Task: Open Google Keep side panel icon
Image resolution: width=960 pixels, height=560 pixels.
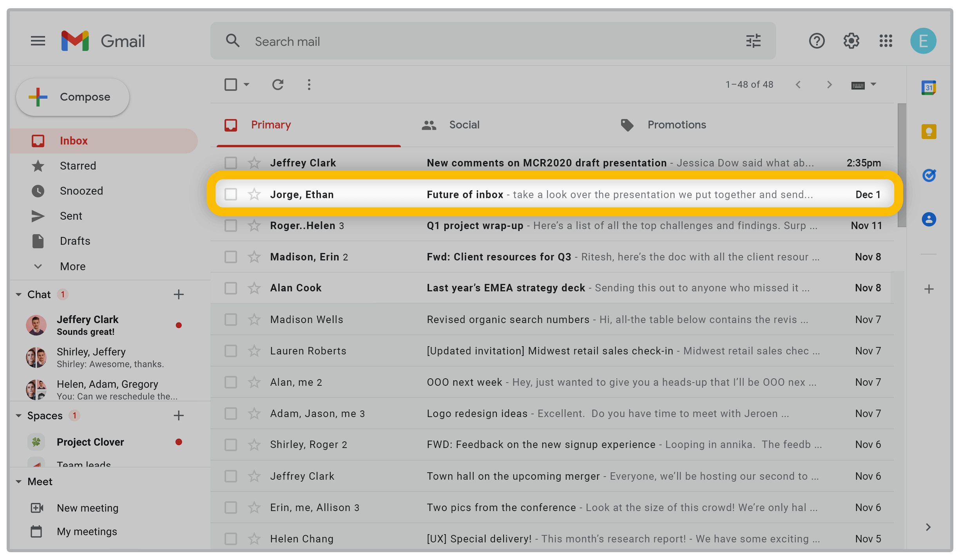Action: (x=928, y=132)
